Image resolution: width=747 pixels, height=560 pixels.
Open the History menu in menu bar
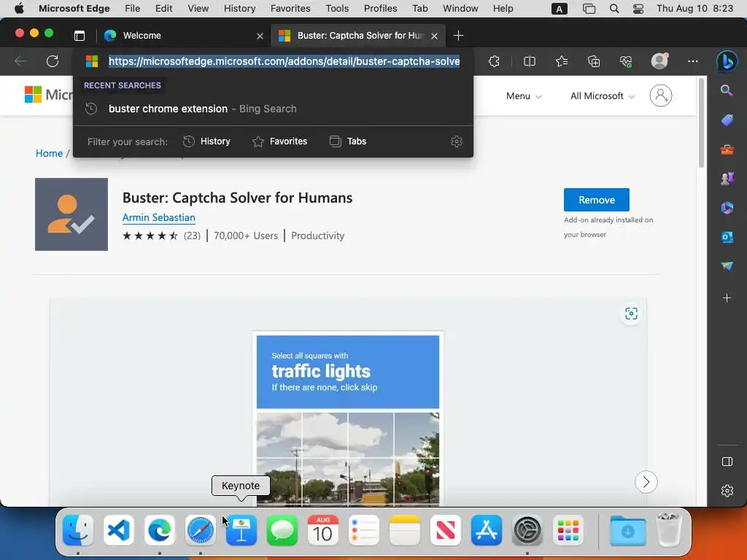click(239, 9)
